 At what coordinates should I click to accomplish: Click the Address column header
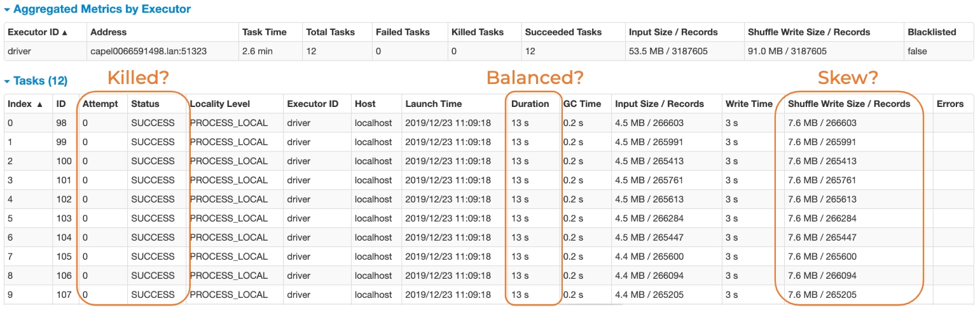click(x=109, y=32)
